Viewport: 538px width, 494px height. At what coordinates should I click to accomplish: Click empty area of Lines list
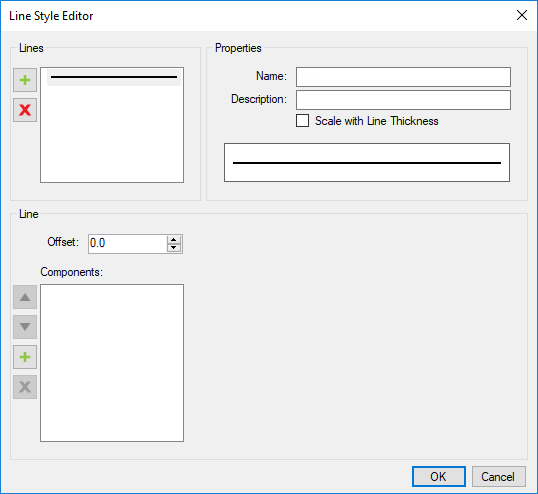pos(112,134)
